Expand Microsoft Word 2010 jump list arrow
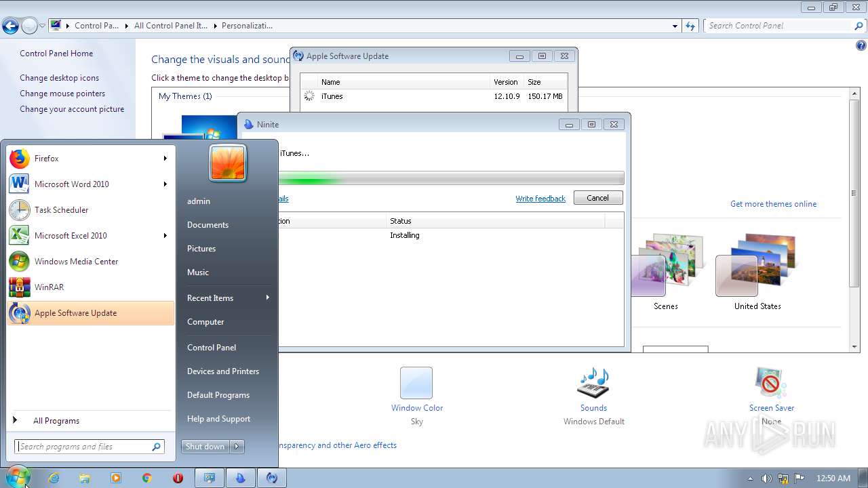 (165, 184)
